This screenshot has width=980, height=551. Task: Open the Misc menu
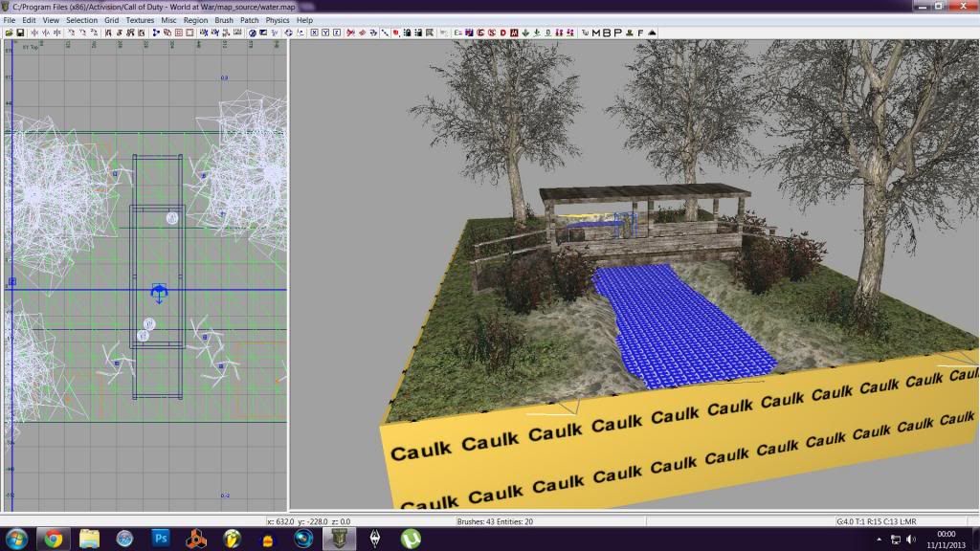point(168,20)
